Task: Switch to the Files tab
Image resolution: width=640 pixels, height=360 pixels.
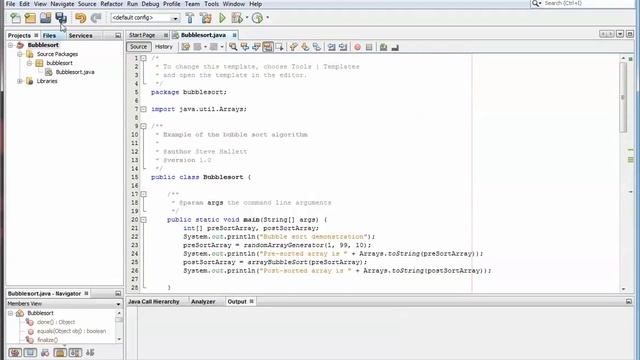Action: 49,36
